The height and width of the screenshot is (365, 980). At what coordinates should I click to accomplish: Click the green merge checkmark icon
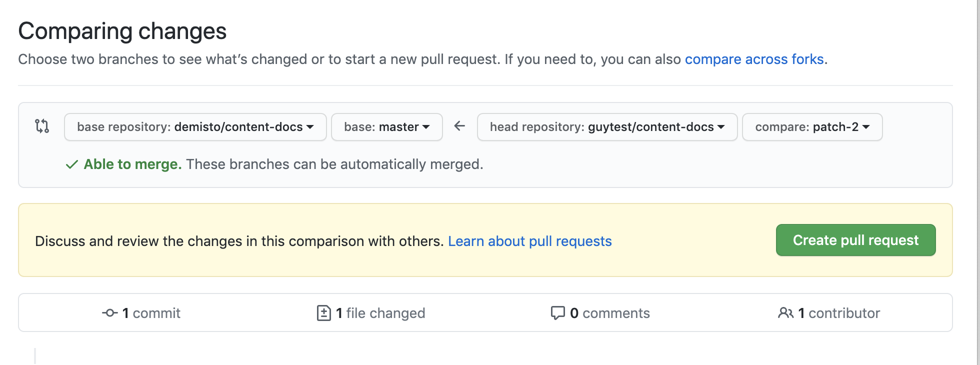pyautogui.click(x=72, y=164)
